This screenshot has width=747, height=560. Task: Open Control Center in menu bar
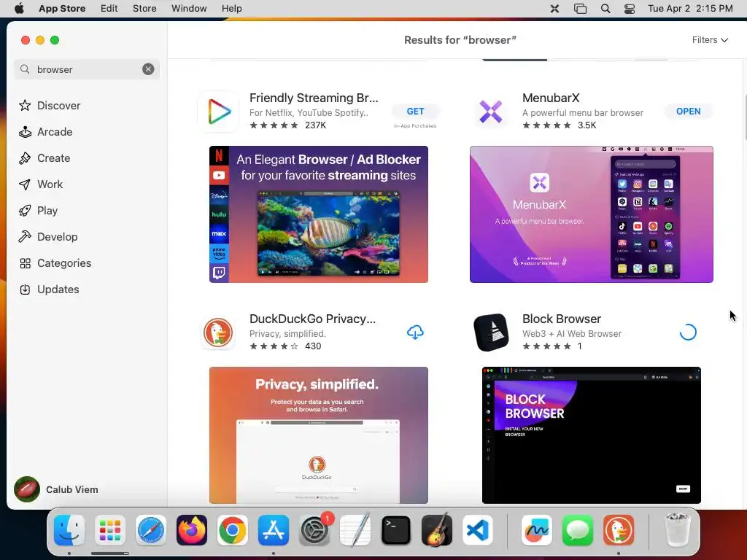click(x=630, y=9)
